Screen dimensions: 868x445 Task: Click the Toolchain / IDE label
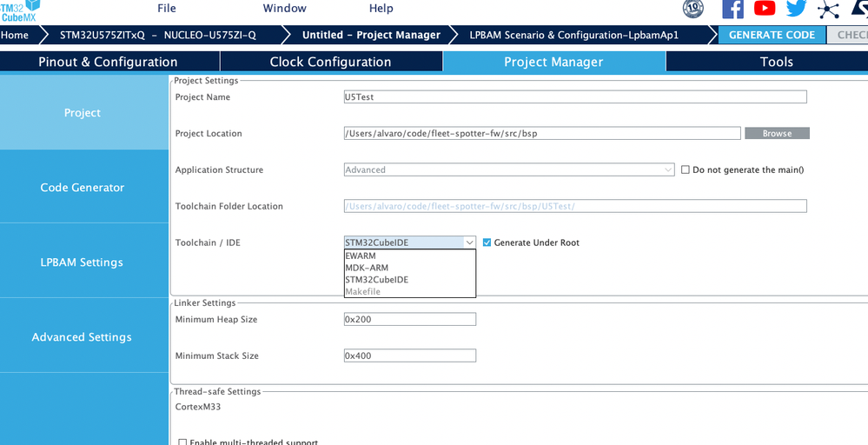click(209, 242)
